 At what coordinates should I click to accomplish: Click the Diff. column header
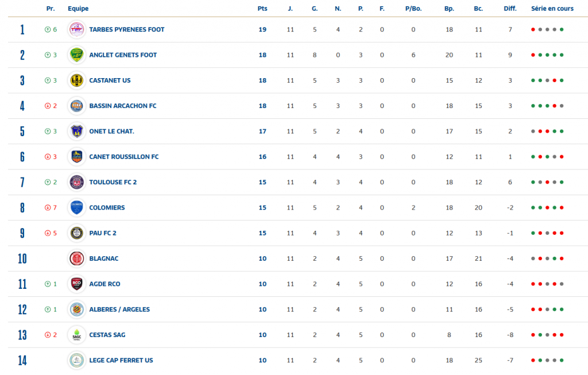510,9
